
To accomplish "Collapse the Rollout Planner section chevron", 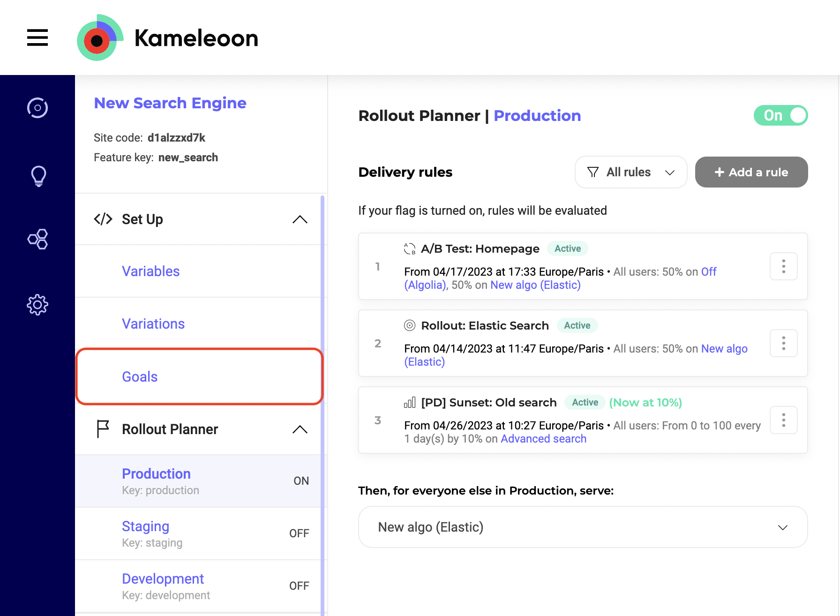I will (300, 429).
